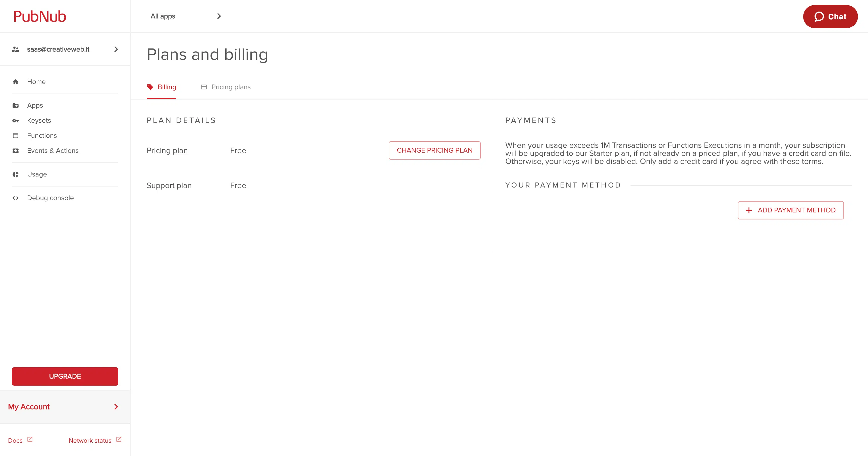This screenshot has height=456, width=868.
Task: Click the Keysets key icon
Action: click(x=16, y=121)
